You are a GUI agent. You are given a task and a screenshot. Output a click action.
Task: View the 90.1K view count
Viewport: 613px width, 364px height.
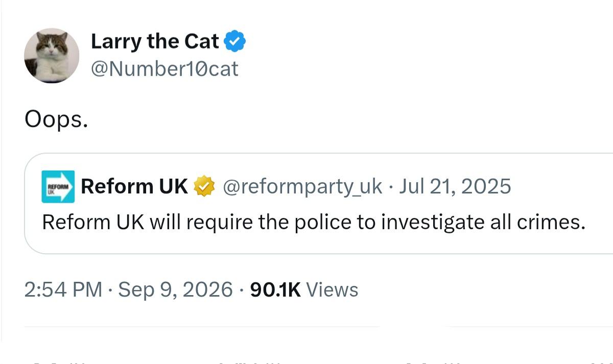[x=275, y=289]
